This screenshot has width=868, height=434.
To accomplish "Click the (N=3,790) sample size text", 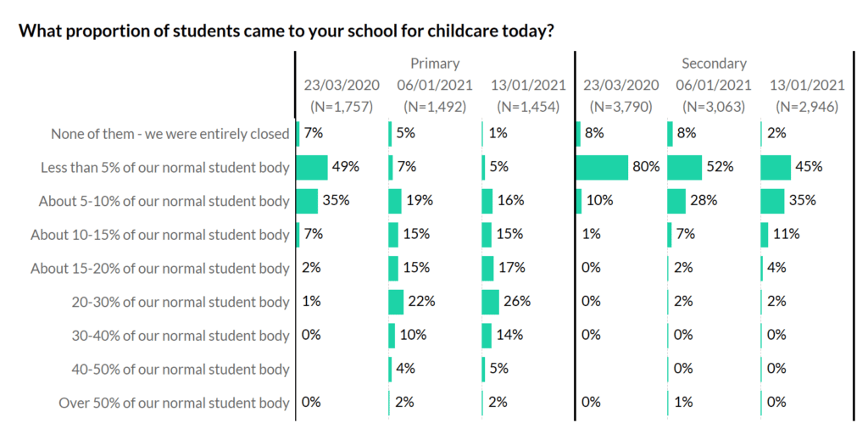I will click(x=620, y=107).
